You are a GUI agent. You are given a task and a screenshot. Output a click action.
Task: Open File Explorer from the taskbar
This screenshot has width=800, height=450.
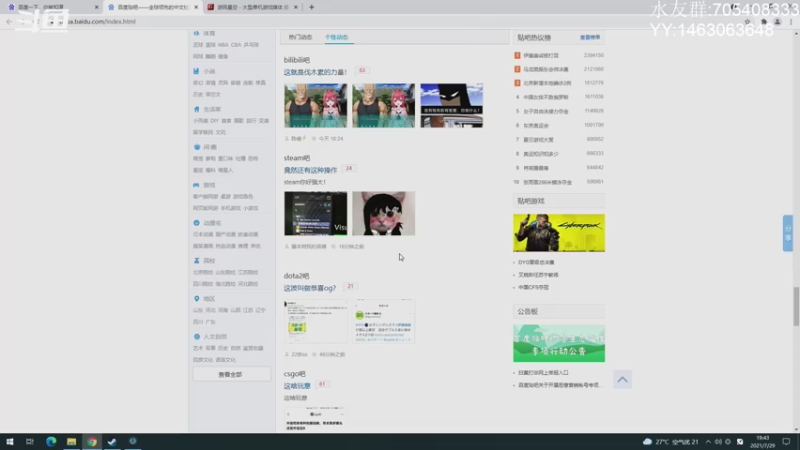[x=71, y=442]
